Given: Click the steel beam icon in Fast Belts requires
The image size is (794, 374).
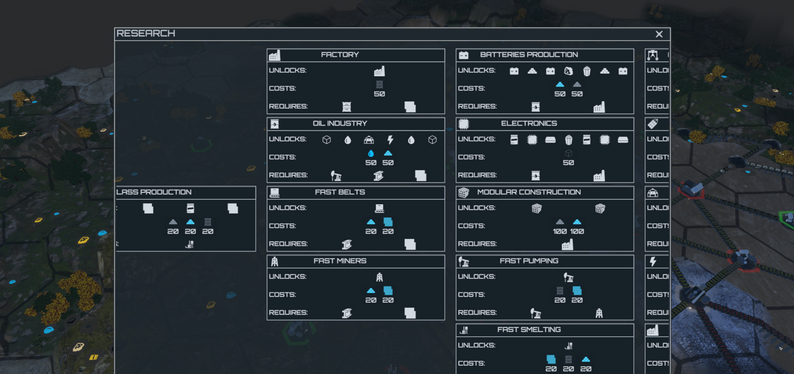Looking at the screenshot, I should tap(347, 244).
